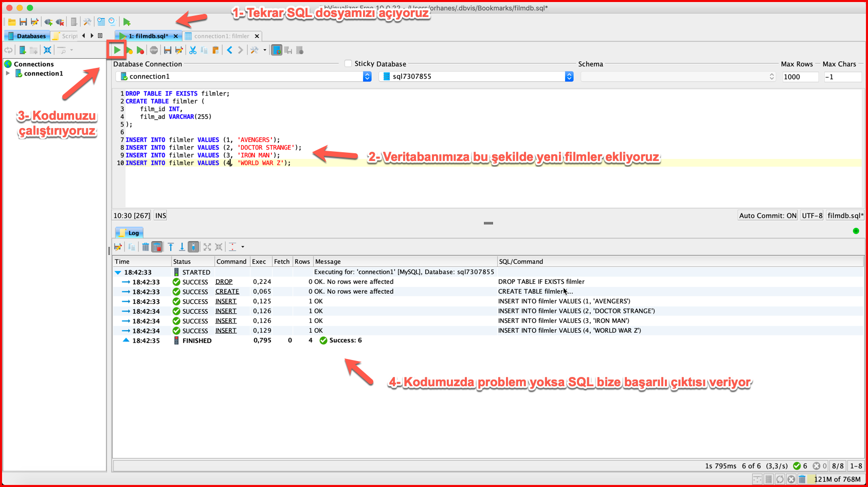The width and height of the screenshot is (868, 487).
Task: Jump to top of log with up arrow
Action: pyautogui.click(x=170, y=247)
